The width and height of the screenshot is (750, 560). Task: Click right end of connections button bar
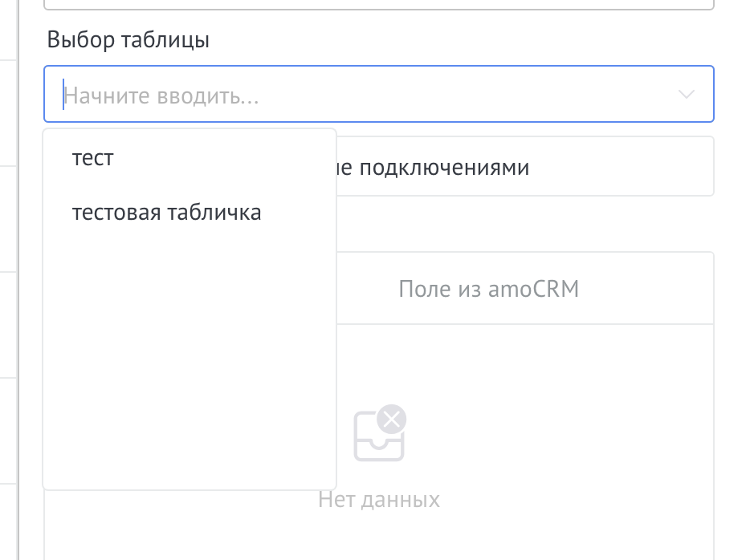click(691, 167)
